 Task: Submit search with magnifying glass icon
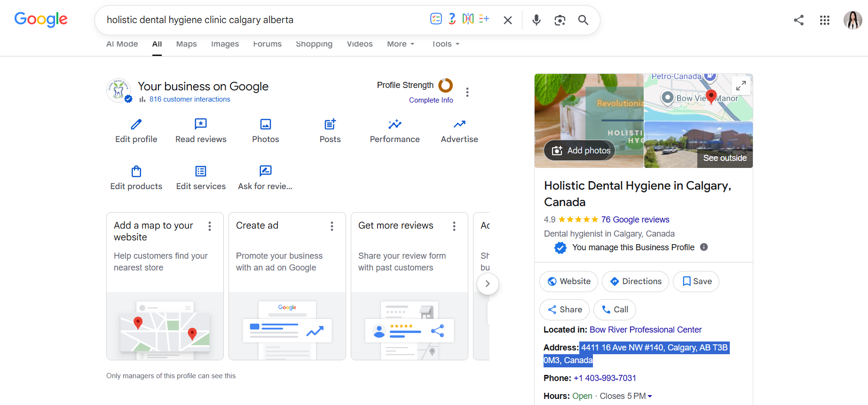click(x=583, y=20)
